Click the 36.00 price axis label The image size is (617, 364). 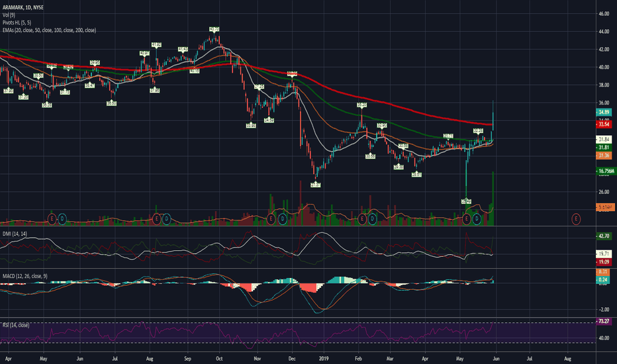[604, 103]
